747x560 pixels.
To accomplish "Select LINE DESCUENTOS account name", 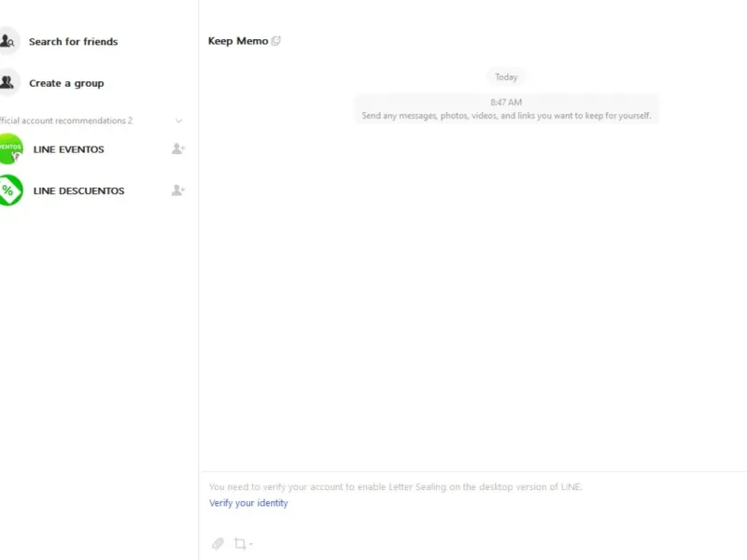I will click(78, 191).
